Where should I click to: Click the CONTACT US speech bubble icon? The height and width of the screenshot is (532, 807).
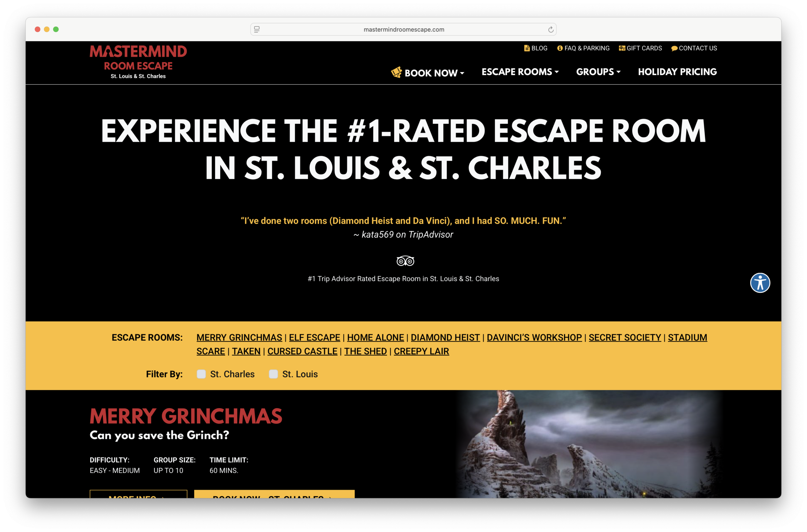674,48
